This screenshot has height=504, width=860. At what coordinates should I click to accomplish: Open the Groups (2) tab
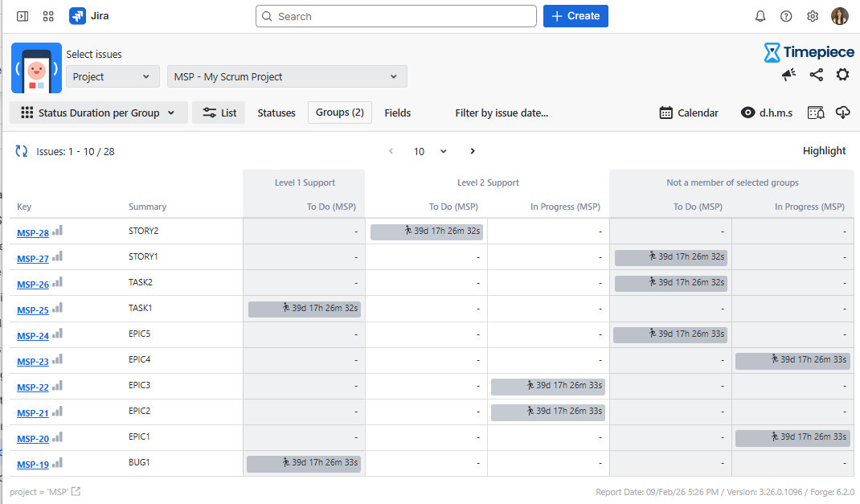point(339,113)
